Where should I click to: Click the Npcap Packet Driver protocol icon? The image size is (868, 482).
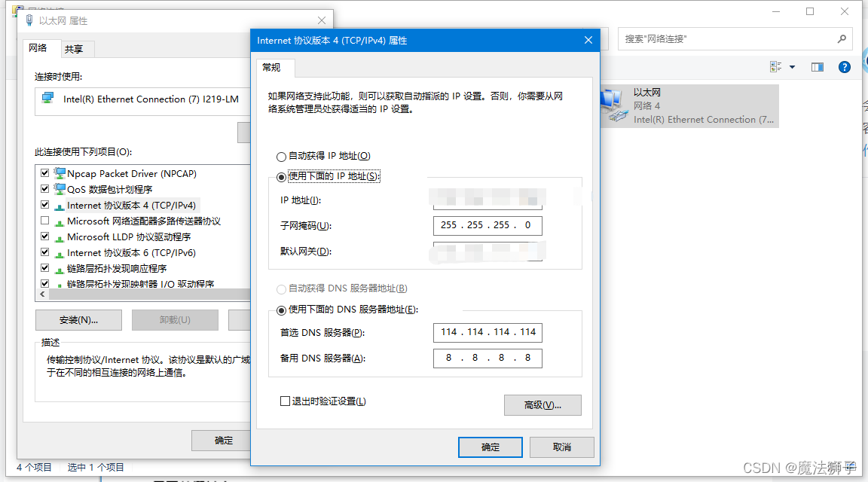pos(60,172)
